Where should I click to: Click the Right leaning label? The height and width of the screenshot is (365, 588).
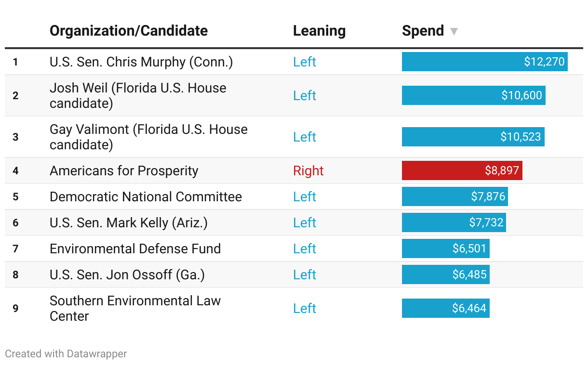[x=308, y=171]
